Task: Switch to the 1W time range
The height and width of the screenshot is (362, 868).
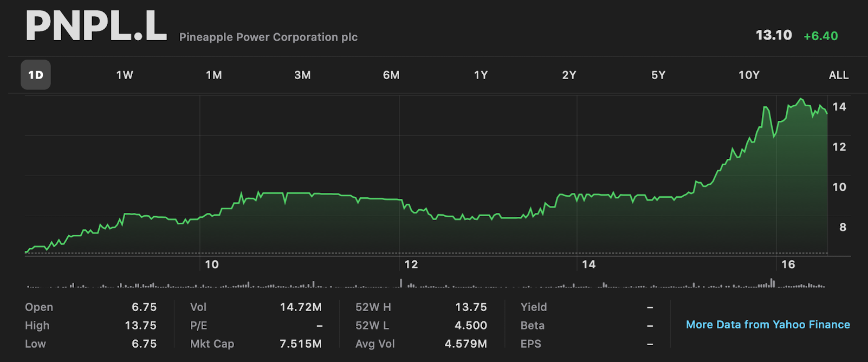Action: click(x=125, y=75)
